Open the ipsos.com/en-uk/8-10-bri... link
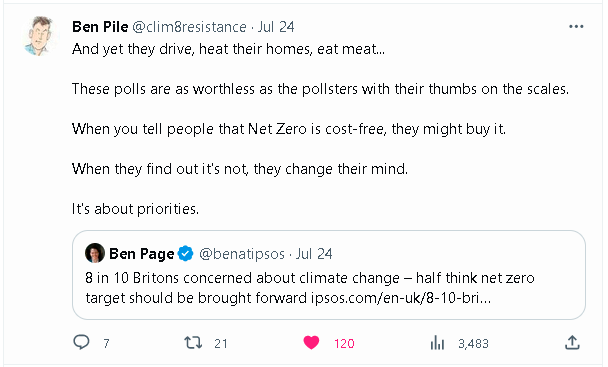Screen dimensions: 608x367 pos(401,298)
